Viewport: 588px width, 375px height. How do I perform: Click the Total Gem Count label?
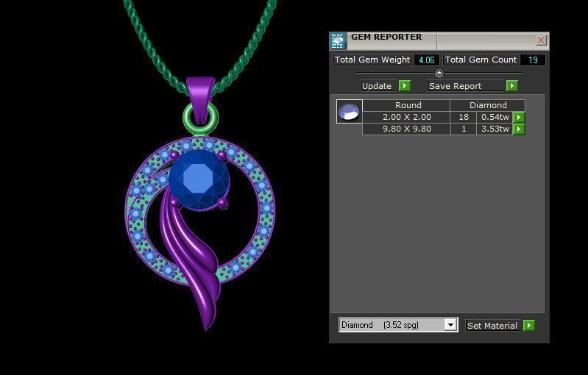pos(481,60)
